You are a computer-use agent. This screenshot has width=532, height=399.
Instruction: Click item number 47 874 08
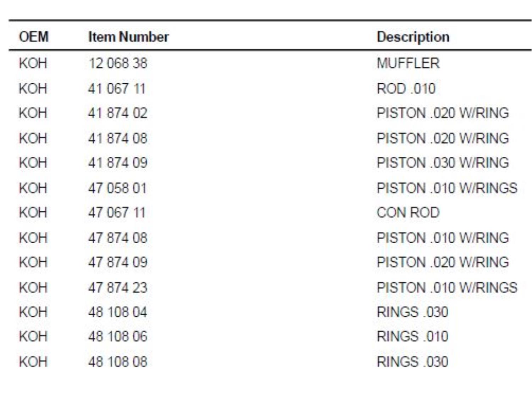pos(118,238)
